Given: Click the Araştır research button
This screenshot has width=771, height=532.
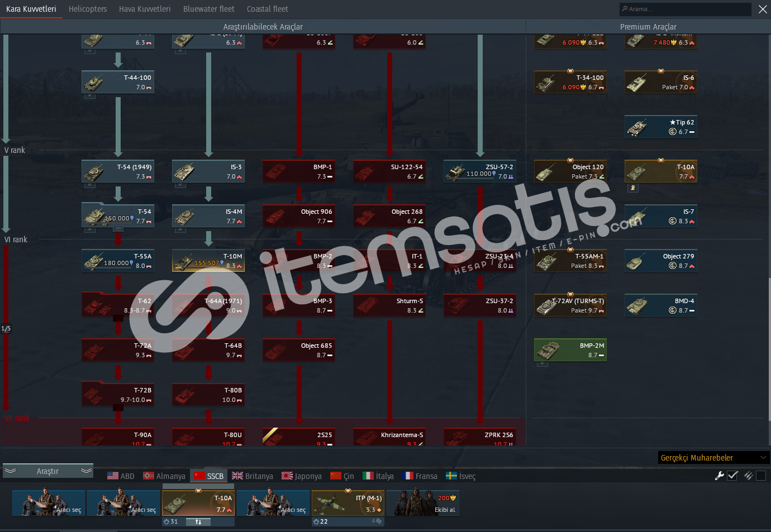Looking at the screenshot, I should [47, 471].
